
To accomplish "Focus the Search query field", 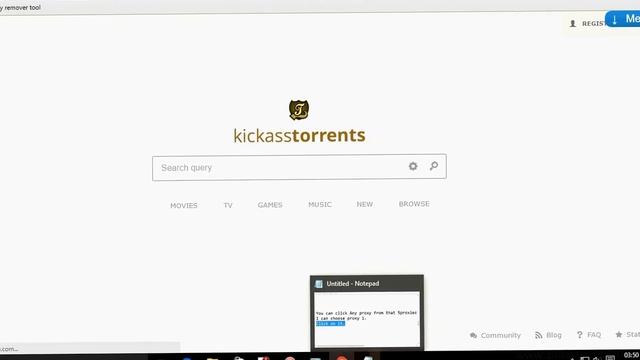I will (x=299, y=167).
